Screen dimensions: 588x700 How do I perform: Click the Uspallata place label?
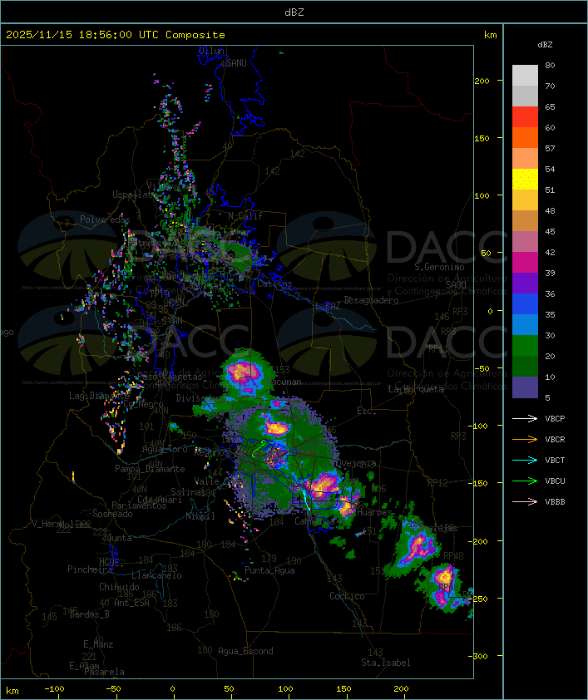click(134, 195)
